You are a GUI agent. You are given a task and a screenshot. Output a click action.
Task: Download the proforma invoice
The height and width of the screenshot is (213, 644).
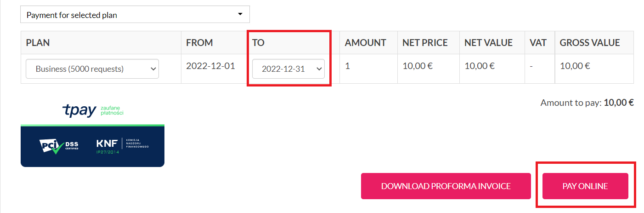coord(446,186)
